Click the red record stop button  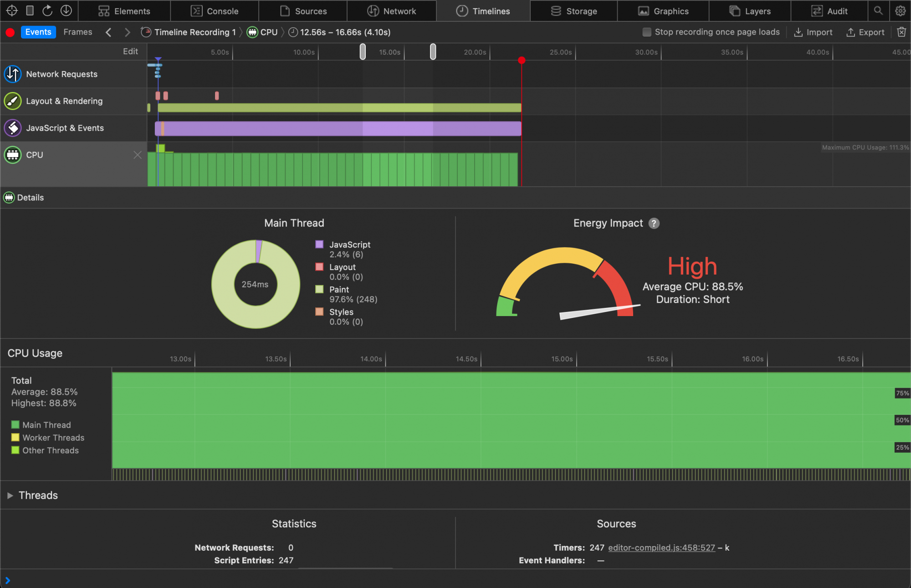10,32
